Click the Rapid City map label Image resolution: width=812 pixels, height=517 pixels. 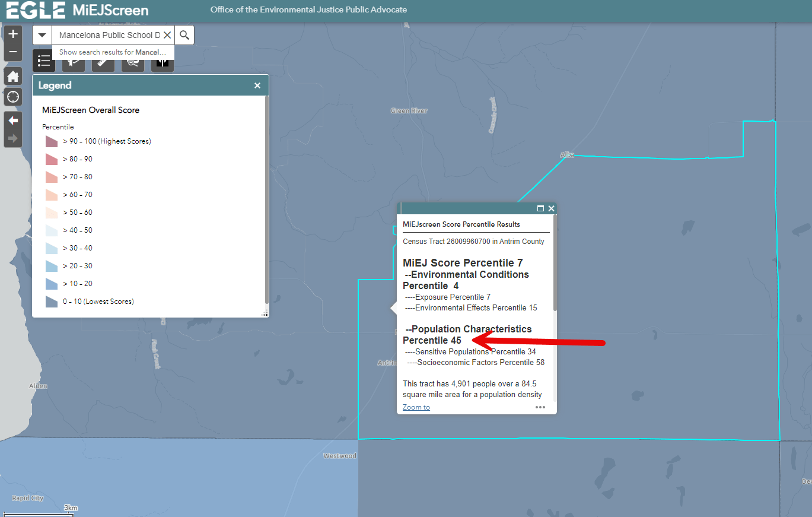tap(27, 499)
